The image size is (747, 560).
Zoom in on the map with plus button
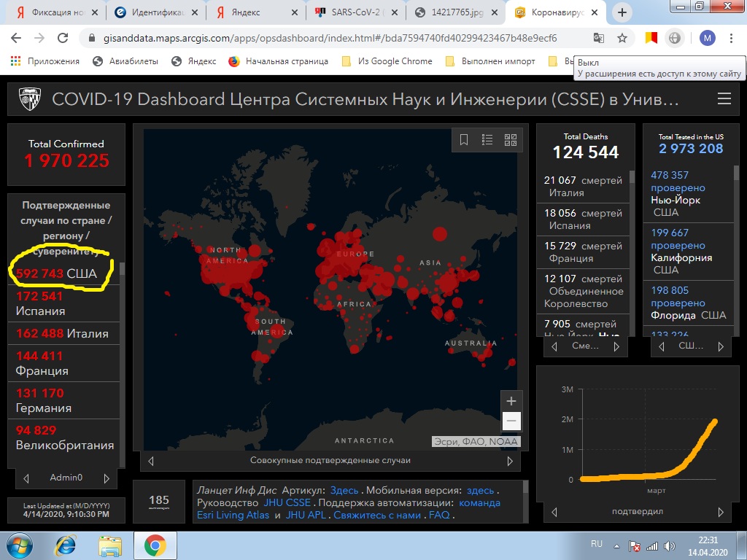tap(511, 401)
